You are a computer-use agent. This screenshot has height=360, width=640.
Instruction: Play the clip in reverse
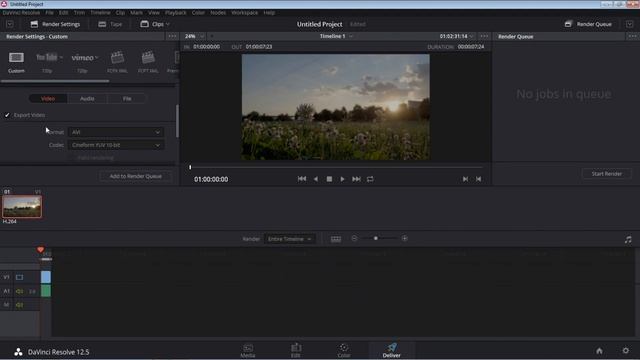click(x=316, y=179)
